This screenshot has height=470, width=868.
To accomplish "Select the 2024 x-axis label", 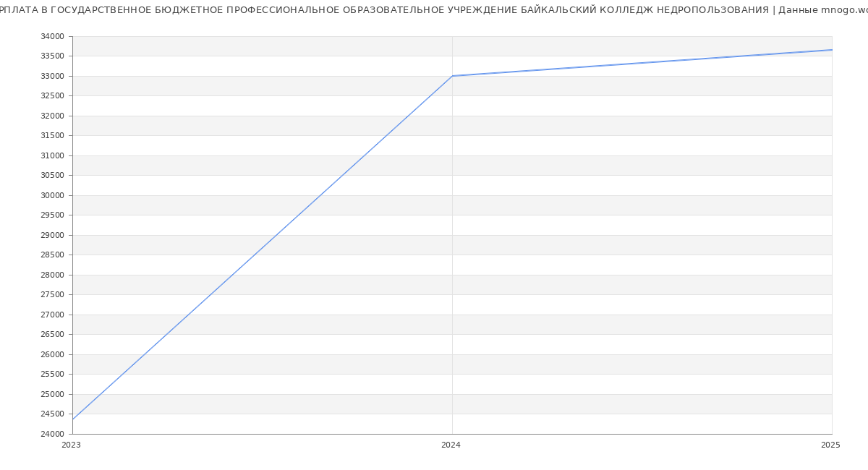I will click(x=451, y=445).
